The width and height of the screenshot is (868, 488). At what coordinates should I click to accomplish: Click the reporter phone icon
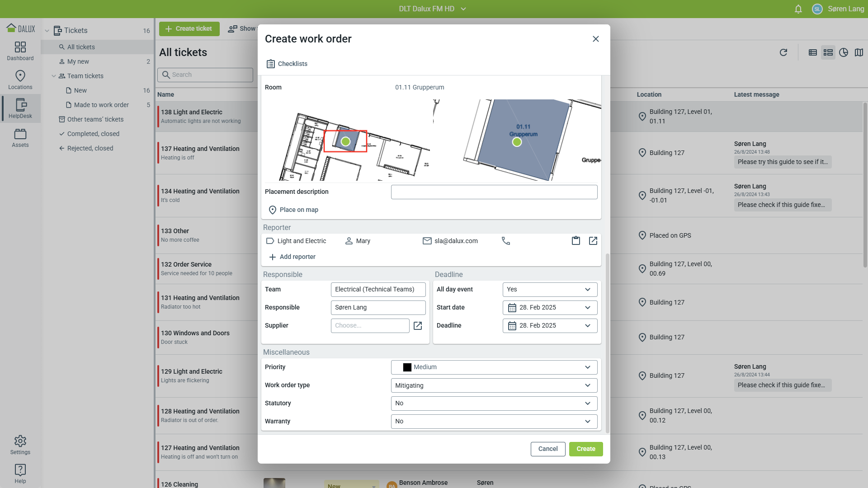(x=506, y=241)
